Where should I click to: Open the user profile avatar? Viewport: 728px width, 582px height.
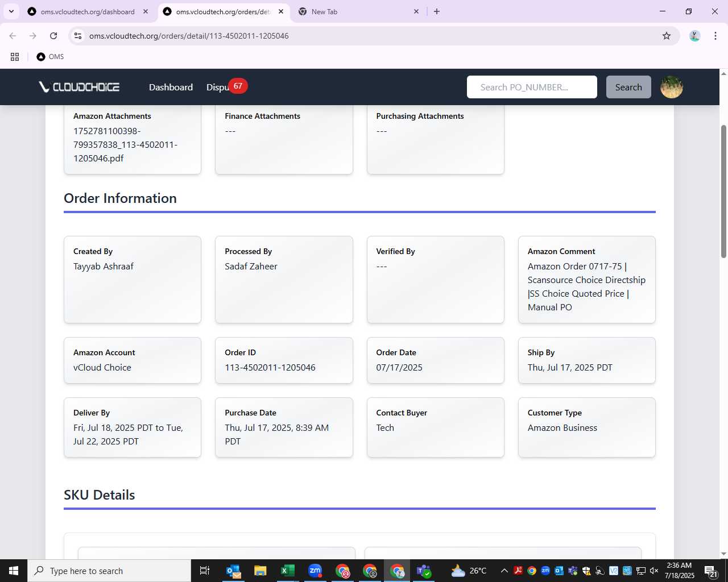pos(672,87)
